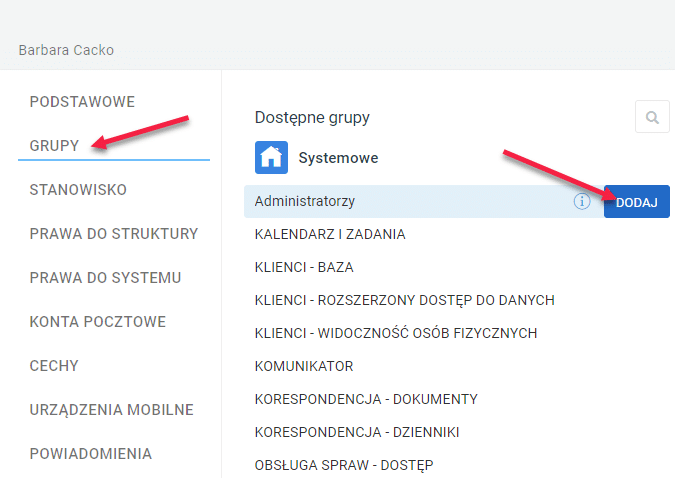Select KONTA POCZTOWE tab
Viewport: 675px width, 478px height.
(98, 322)
